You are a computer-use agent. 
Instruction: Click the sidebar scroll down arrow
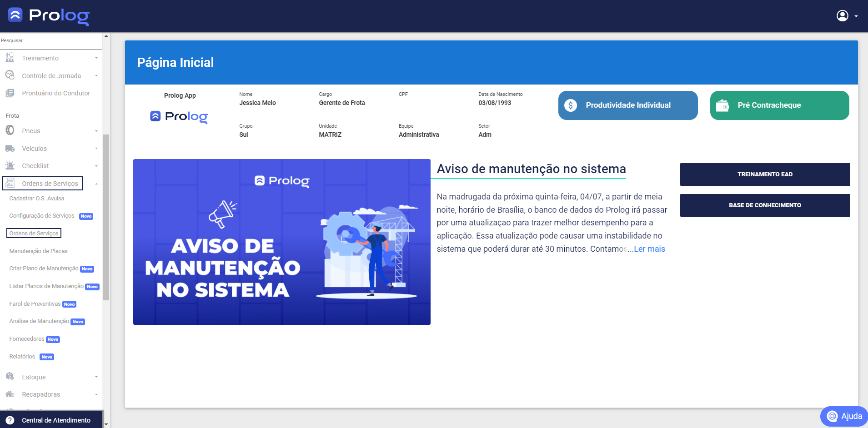click(x=106, y=424)
